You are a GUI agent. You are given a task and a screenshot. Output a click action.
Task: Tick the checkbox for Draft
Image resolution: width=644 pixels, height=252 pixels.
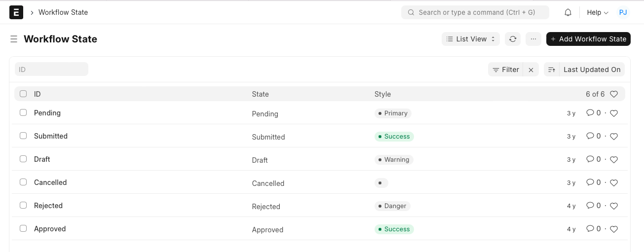pyautogui.click(x=23, y=159)
